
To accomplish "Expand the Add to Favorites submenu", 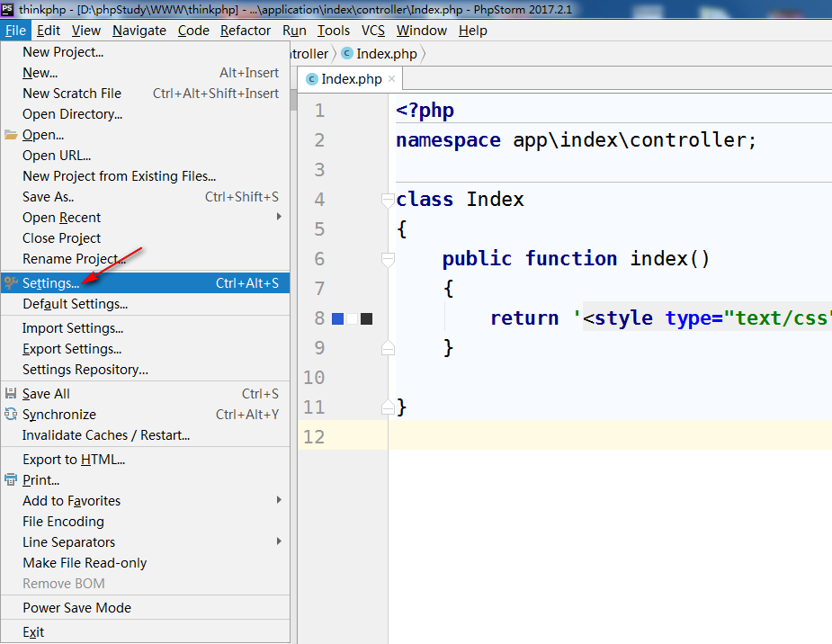I will (279, 500).
